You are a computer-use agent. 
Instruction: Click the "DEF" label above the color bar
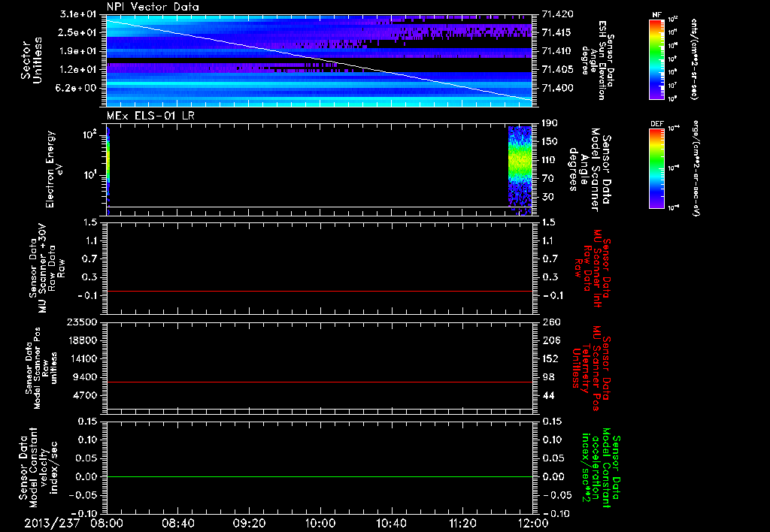tap(656, 124)
